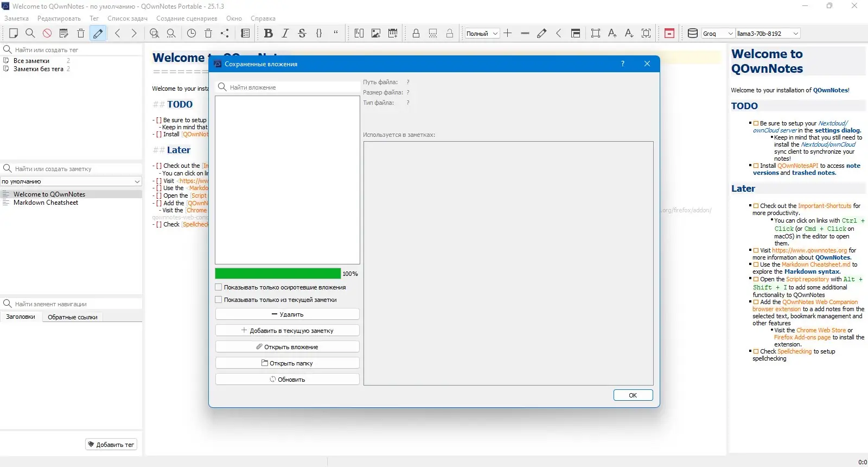Tick the 'Be sure to setup' preview checkbox
Screen dimensions: 868x467
tap(756, 123)
